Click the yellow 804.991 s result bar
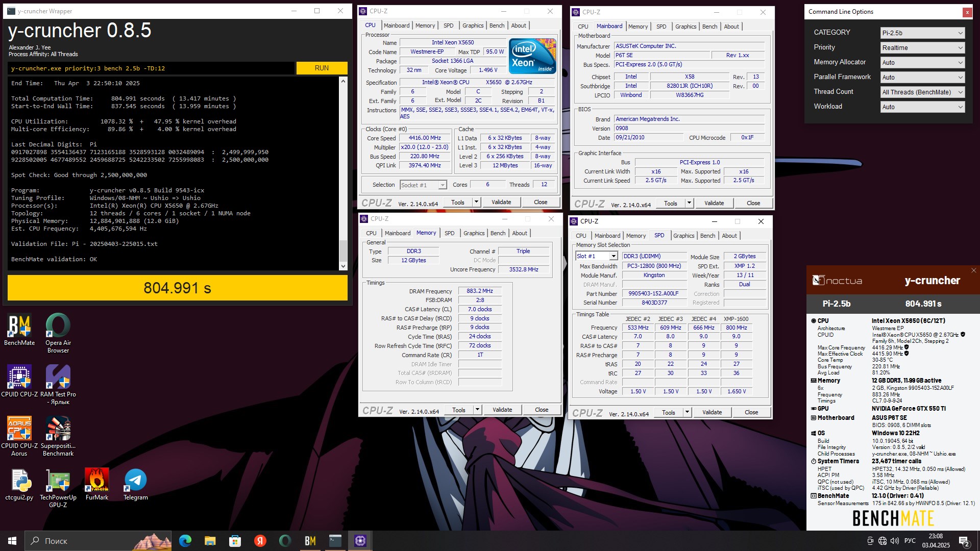 coord(178,288)
